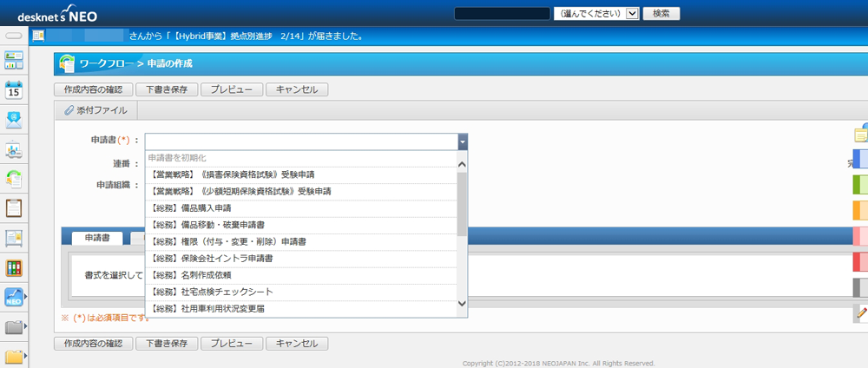Select 【総務】備品購入申請 from the list
The height and width of the screenshot is (368, 868).
coord(191,208)
